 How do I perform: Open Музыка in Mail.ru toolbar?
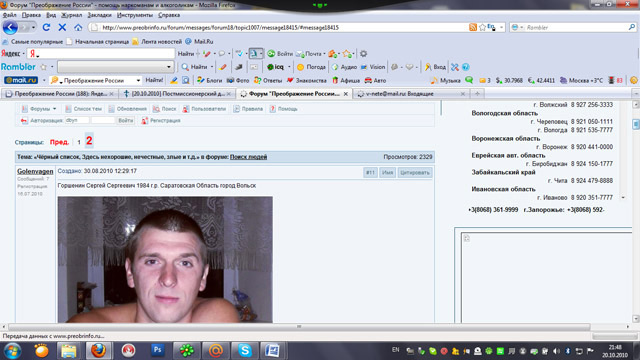(445, 80)
